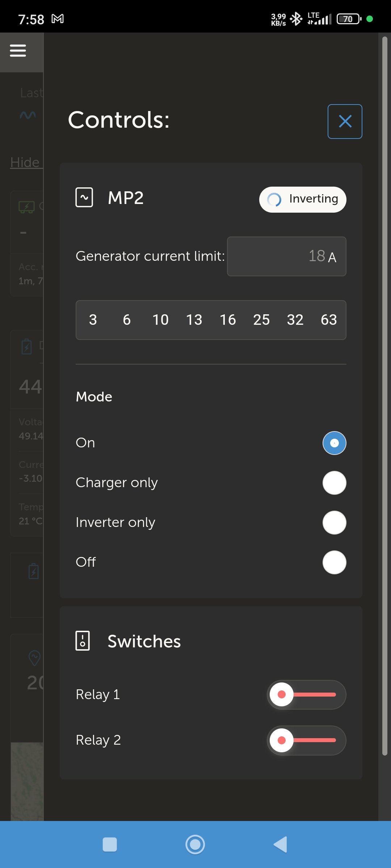Click the Generator current limit input field

tap(286, 256)
